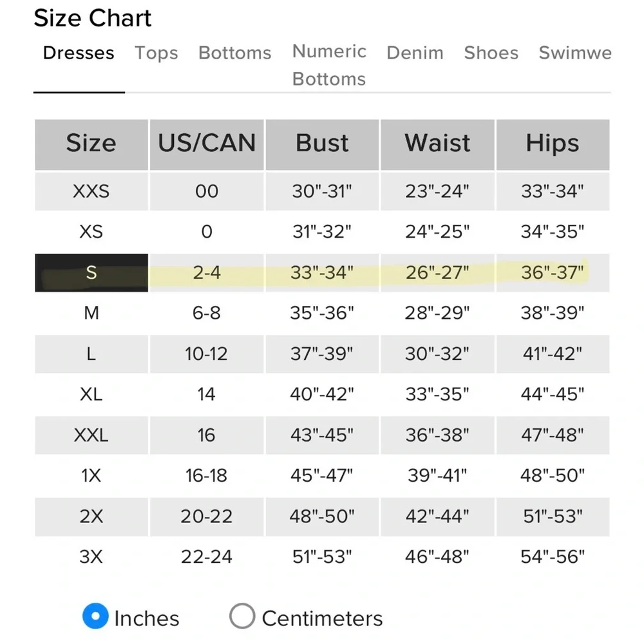Select the Bottoms tab

click(x=235, y=53)
